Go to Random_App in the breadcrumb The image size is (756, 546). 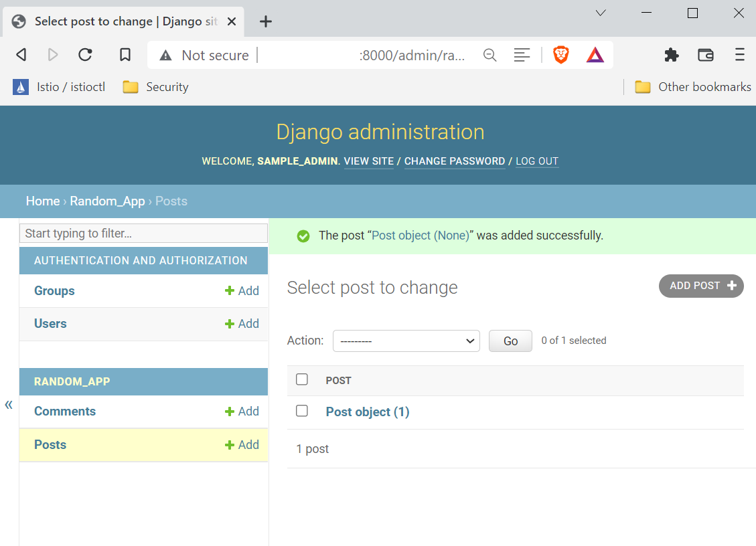pos(108,201)
